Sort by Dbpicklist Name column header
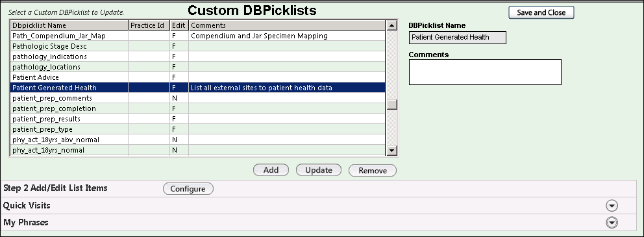Viewport: 644px width, 237px height. point(69,25)
